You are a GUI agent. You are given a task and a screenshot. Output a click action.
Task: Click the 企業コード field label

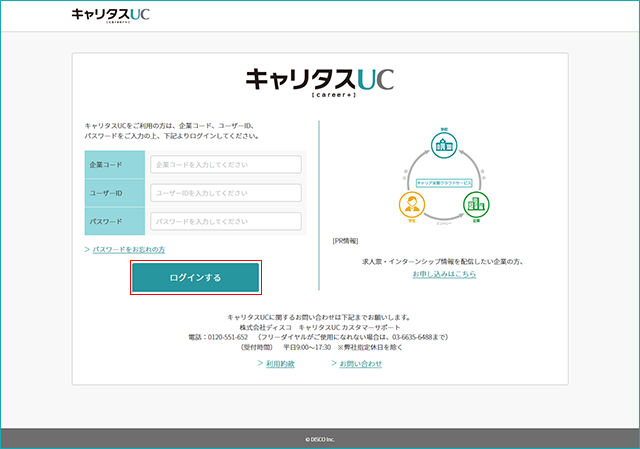tap(106, 165)
